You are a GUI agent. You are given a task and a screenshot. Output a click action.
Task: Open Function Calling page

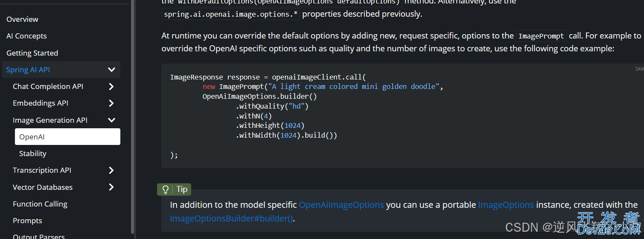click(x=40, y=204)
